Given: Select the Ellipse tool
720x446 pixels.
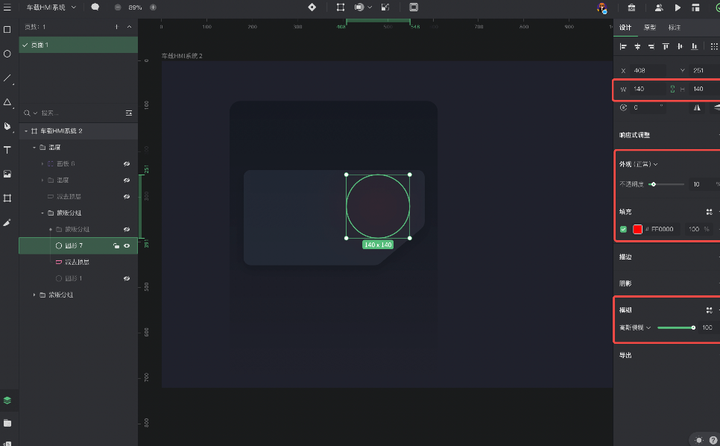Looking at the screenshot, I should click(x=7, y=54).
